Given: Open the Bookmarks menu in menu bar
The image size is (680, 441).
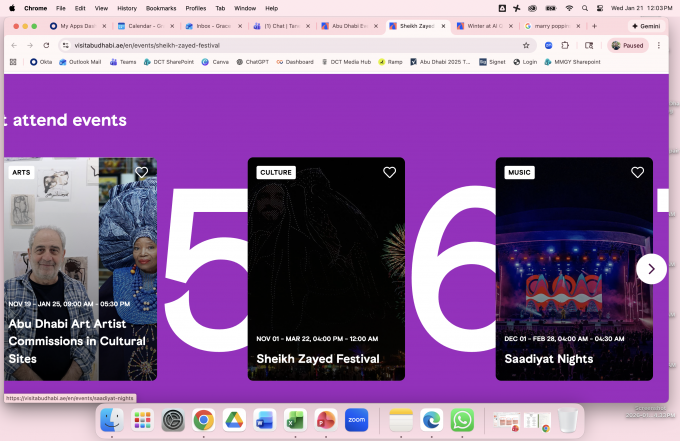Looking at the screenshot, I should [x=160, y=7].
